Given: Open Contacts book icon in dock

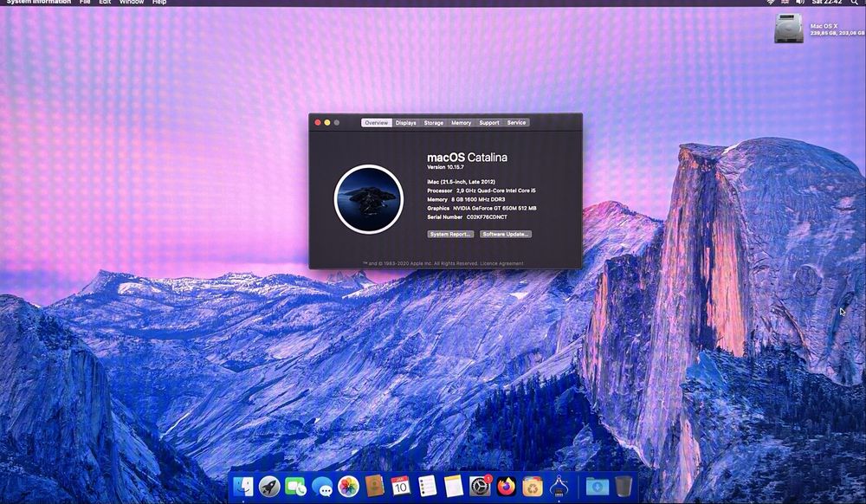Looking at the screenshot, I should (374, 486).
